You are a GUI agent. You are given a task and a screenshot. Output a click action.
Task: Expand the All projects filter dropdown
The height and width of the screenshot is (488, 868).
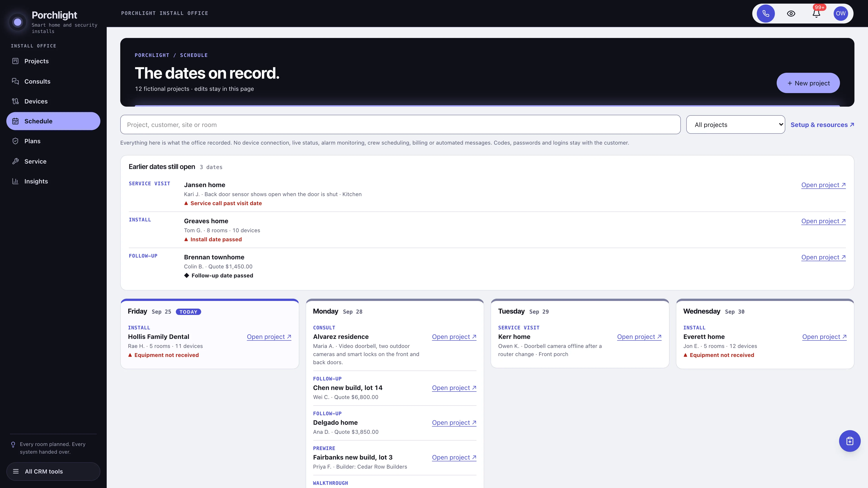tap(736, 125)
